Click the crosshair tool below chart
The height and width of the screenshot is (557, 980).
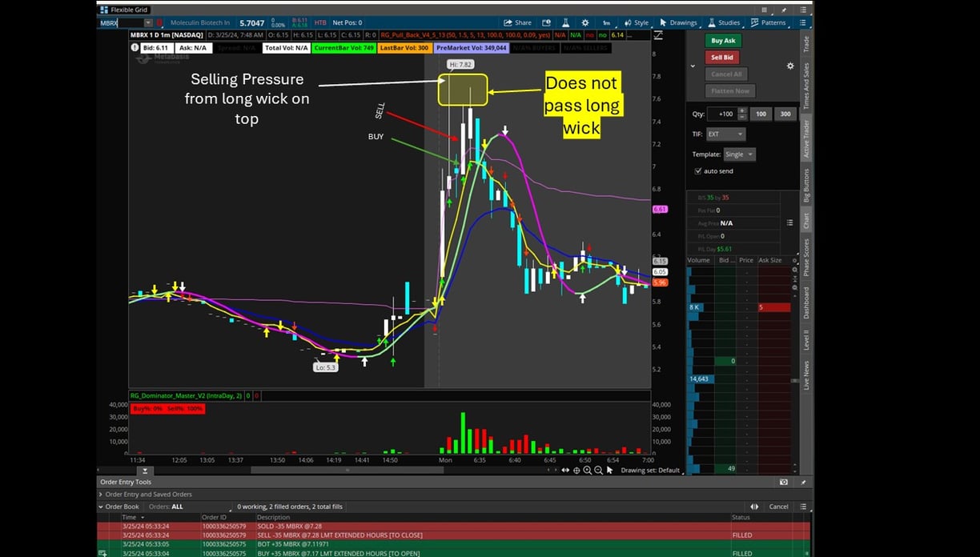point(576,471)
